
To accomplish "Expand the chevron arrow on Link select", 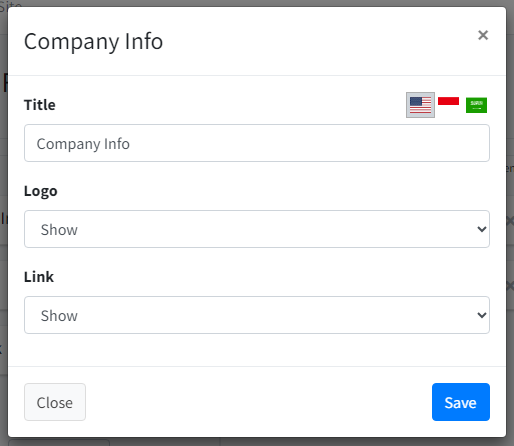I will pyautogui.click(x=482, y=315).
